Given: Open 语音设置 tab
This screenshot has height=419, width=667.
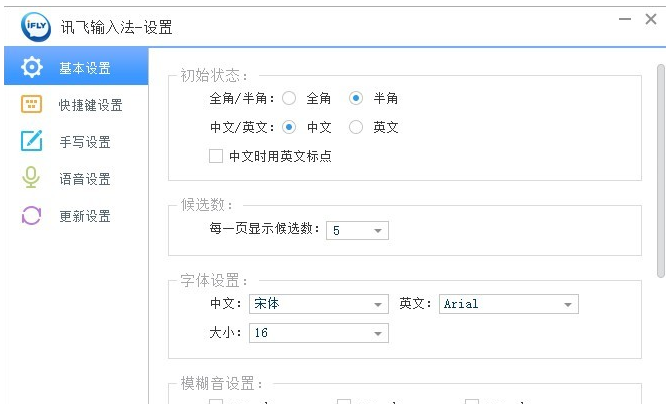Looking at the screenshot, I should tap(76, 179).
